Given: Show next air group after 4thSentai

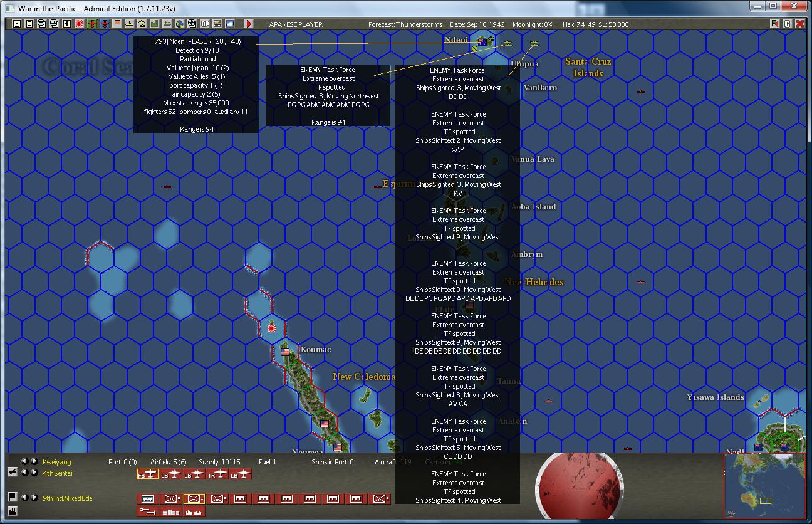Looking at the screenshot, I should click(34, 473).
